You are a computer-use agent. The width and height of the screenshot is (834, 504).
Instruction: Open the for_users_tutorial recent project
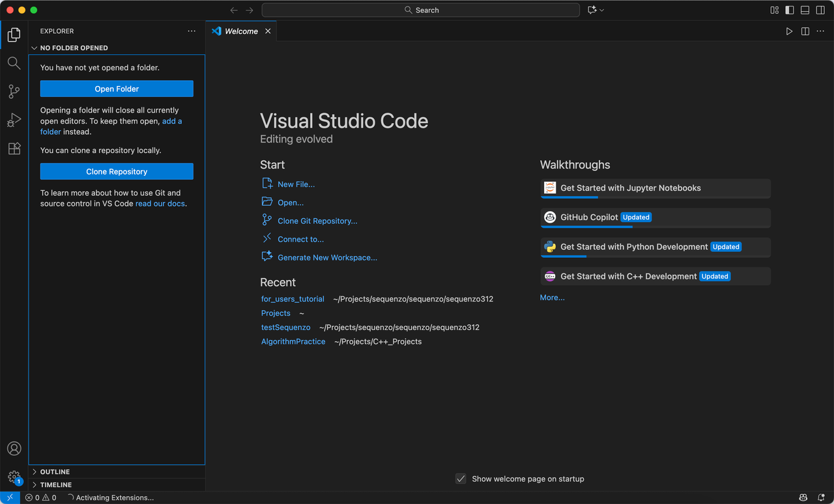pos(293,299)
